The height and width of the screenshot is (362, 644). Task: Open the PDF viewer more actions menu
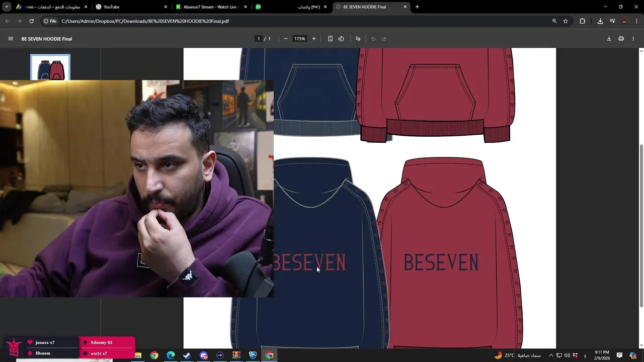click(x=633, y=39)
